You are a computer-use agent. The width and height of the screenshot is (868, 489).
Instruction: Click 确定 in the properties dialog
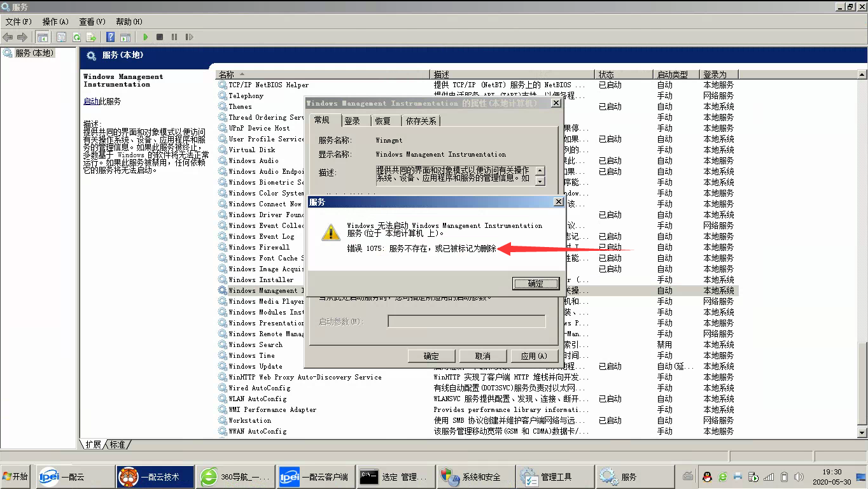431,356
